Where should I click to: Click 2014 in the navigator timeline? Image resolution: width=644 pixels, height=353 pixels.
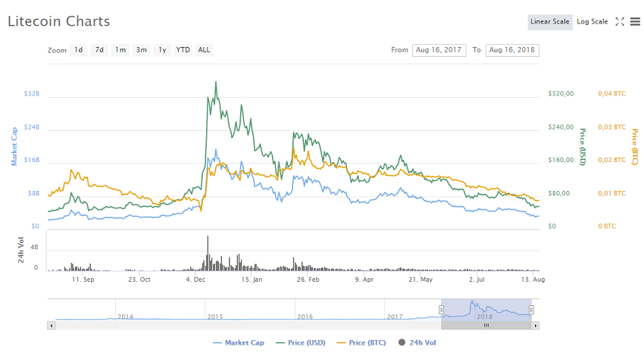click(x=125, y=317)
